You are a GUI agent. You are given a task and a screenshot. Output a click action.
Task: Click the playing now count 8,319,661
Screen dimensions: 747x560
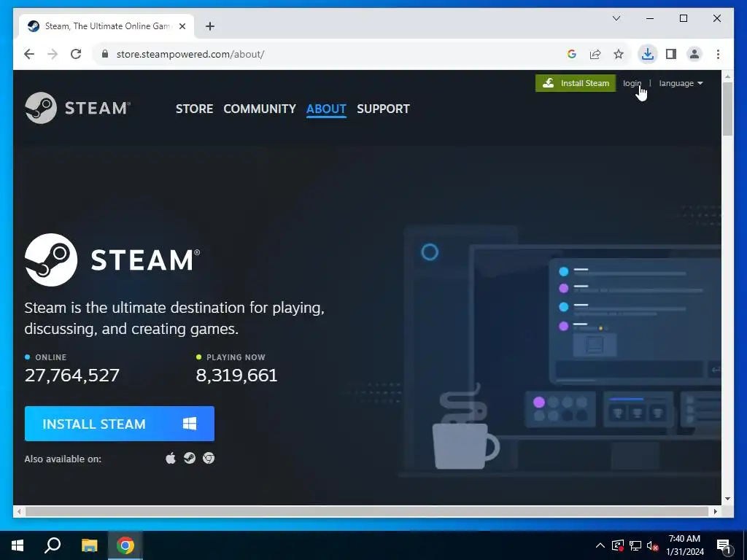236,376
